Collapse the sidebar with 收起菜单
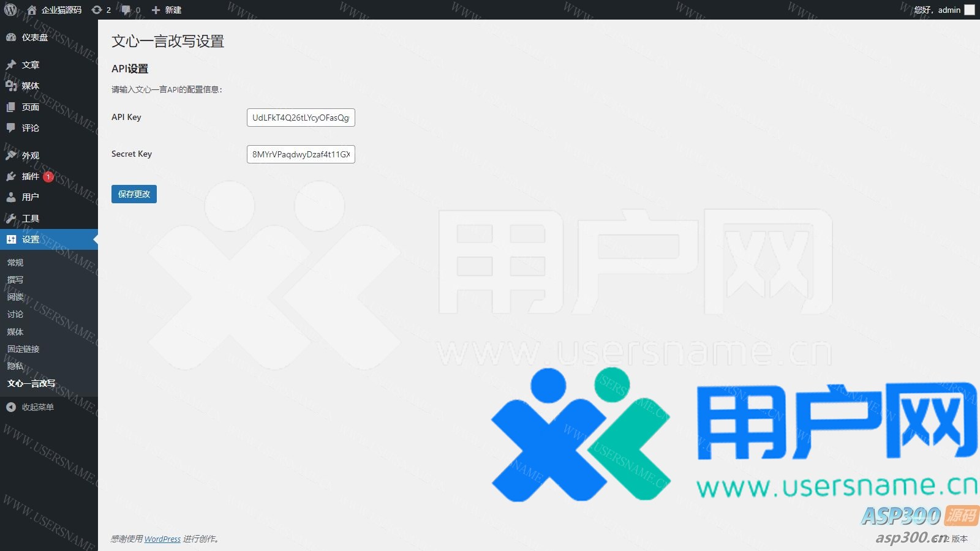The image size is (980, 551). 37,407
